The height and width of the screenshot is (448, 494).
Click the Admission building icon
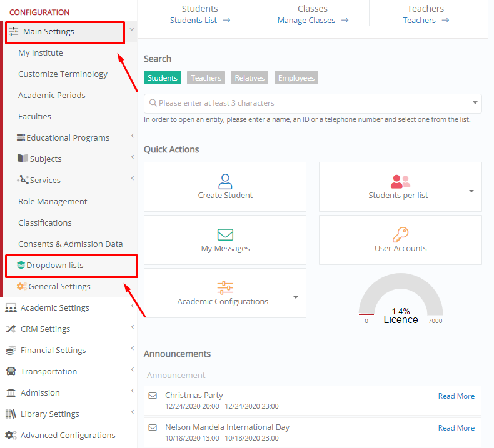point(11,392)
